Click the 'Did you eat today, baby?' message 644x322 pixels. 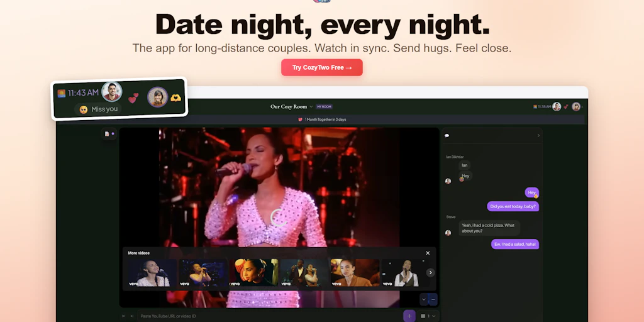click(513, 206)
